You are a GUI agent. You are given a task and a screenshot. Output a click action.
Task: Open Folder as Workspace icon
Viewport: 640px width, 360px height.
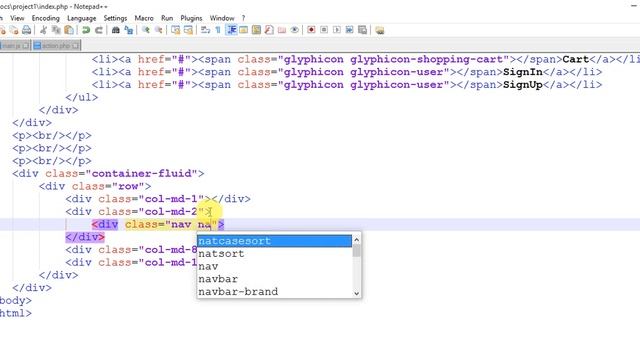pos(282,30)
